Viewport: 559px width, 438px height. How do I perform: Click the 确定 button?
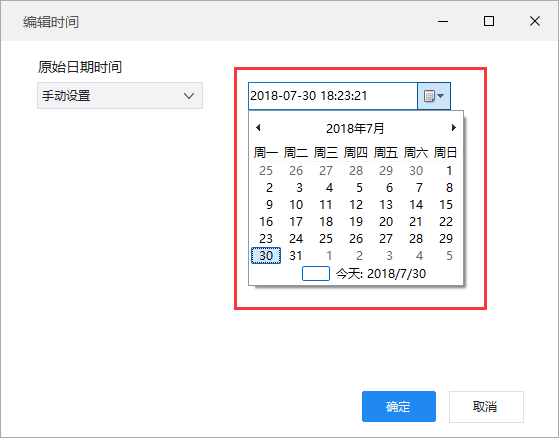point(399,406)
